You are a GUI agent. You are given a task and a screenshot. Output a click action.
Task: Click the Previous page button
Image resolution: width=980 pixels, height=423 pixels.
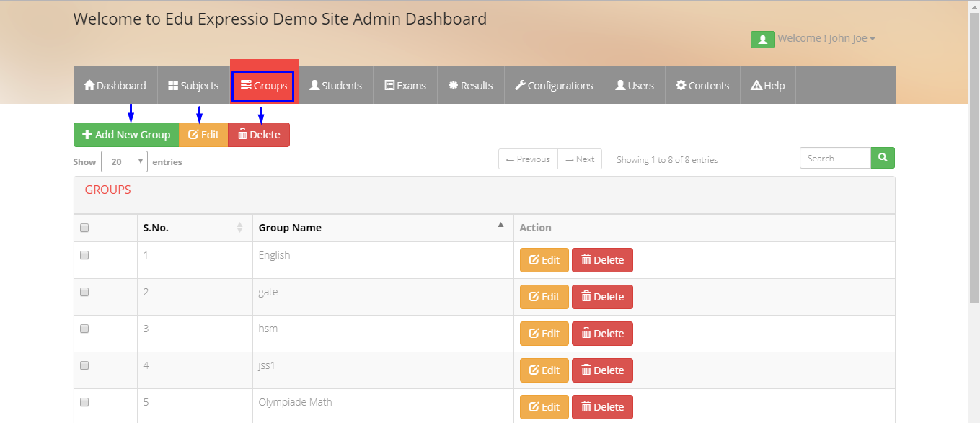coord(528,159)
